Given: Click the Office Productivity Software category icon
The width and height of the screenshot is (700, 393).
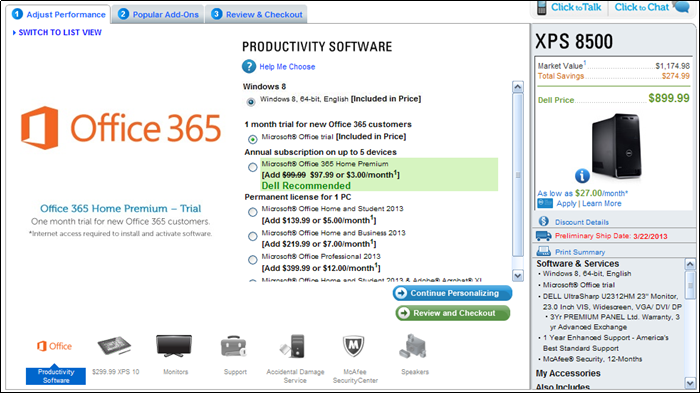Looking at the screenshot, I should tap(55, 346).
